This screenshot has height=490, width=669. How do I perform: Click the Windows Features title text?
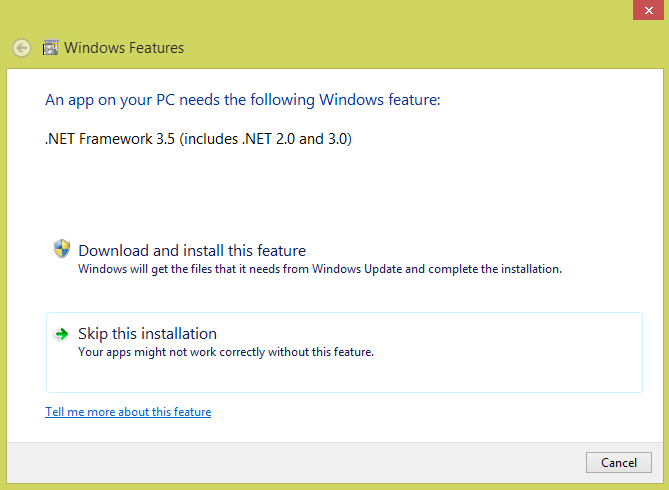pyautogui.click(x=124, y=48)
